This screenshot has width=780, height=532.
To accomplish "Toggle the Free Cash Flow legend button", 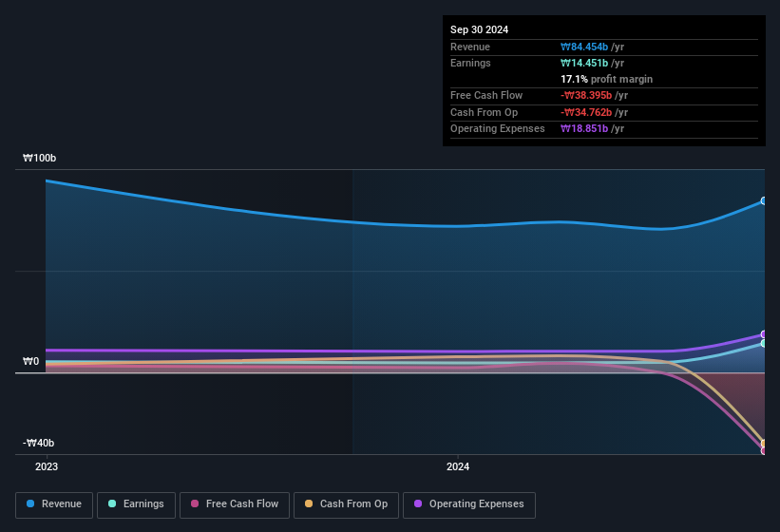I will click(x=235, y=505).
